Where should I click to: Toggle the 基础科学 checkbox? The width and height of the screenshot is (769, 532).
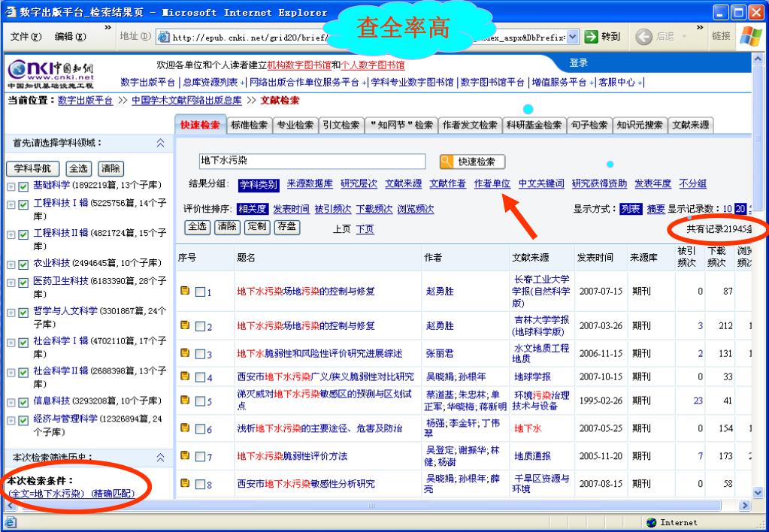pos(23,187)
